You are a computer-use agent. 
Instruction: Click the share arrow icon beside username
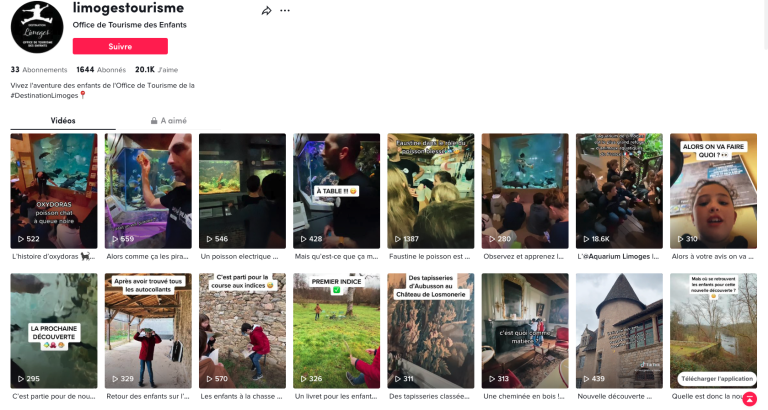(267, 10)
